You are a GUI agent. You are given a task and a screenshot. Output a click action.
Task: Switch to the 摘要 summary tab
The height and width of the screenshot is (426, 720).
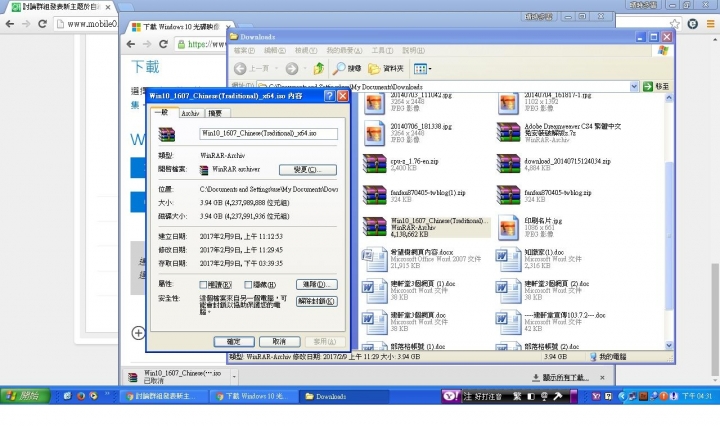[x=215, y=113]
